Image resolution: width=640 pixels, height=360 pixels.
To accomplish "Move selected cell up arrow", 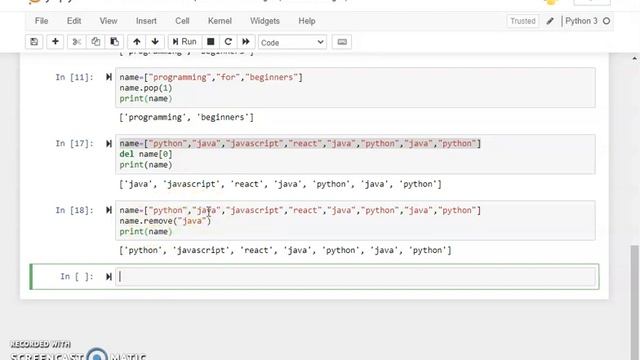I will 137,42.
